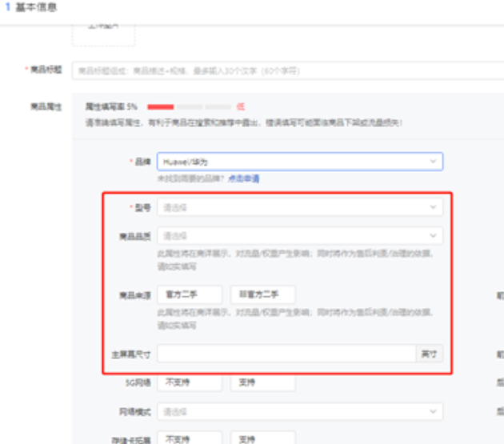Choose 不支持 in the bottom row
Screen dimensions: 504x444
(190, 438)
